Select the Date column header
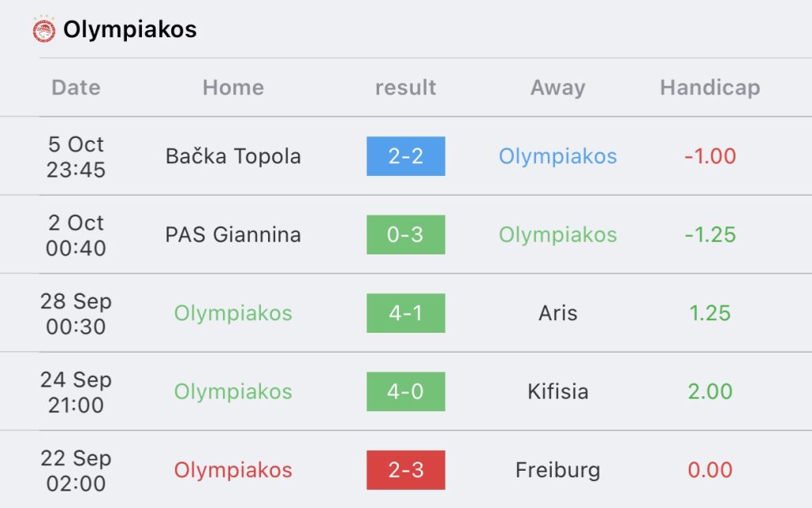Viewport: 812px width, 508px height. click(76, 87)
